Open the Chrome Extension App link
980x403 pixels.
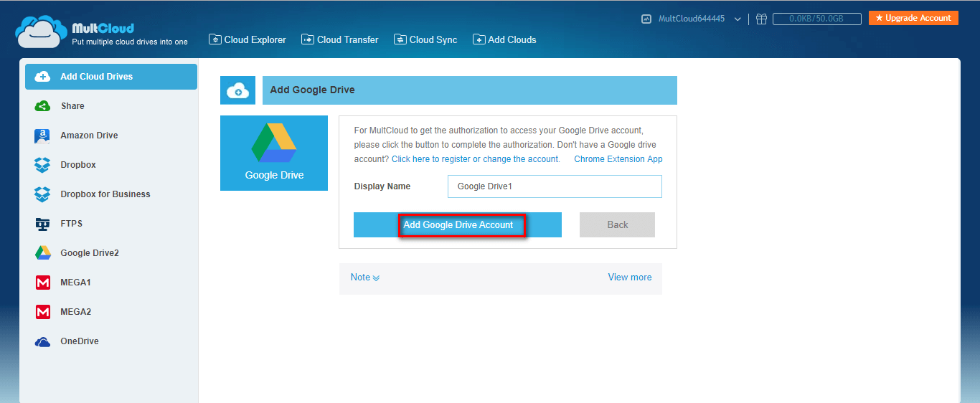[618, 159]
